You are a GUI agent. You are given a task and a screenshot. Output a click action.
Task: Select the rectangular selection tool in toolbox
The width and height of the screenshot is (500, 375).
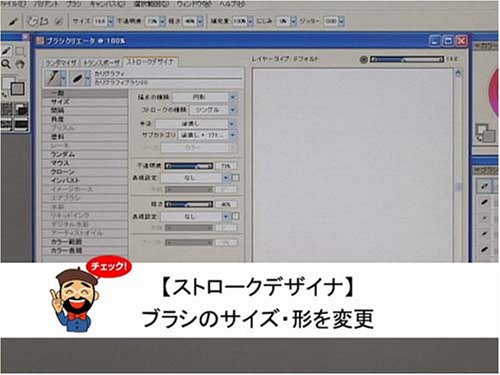tap(20, 51)
